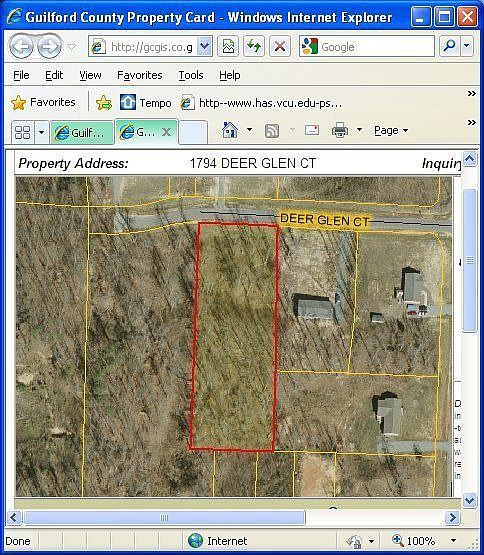
Task: Go forward with the Forward arrow button
Action: pos(49,46)
